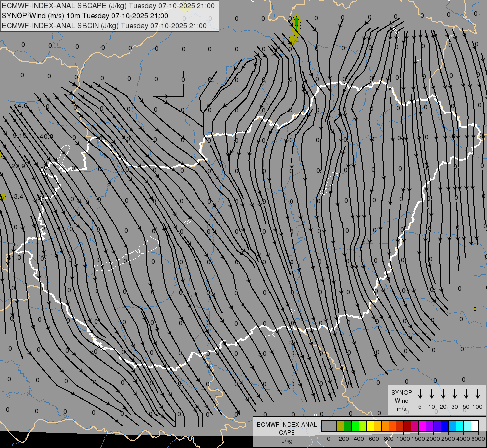Select the 20.9 data value label
487x448 pixels.
[18, 166]
